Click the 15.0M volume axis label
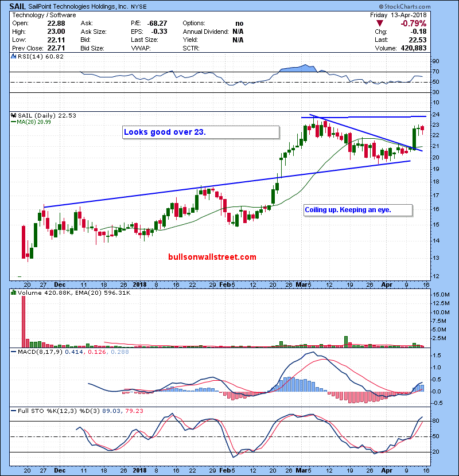This screenshot has height=476, width=459. (441, 295)
